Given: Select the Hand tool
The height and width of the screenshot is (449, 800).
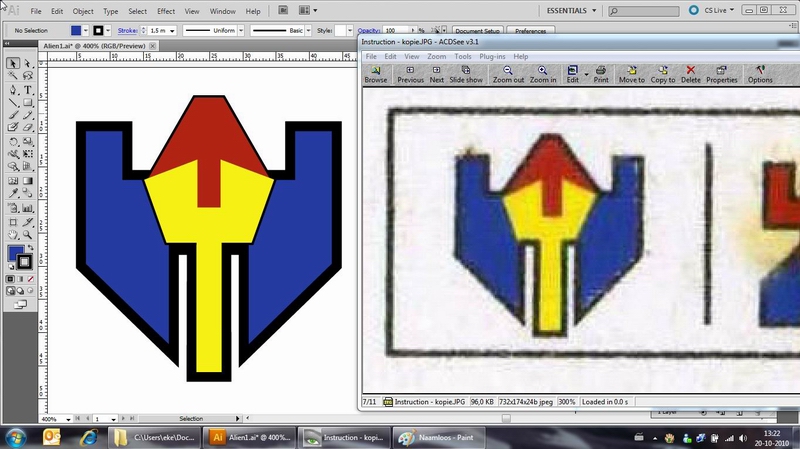Looking at the screenshot, I should tap(13, 235).
